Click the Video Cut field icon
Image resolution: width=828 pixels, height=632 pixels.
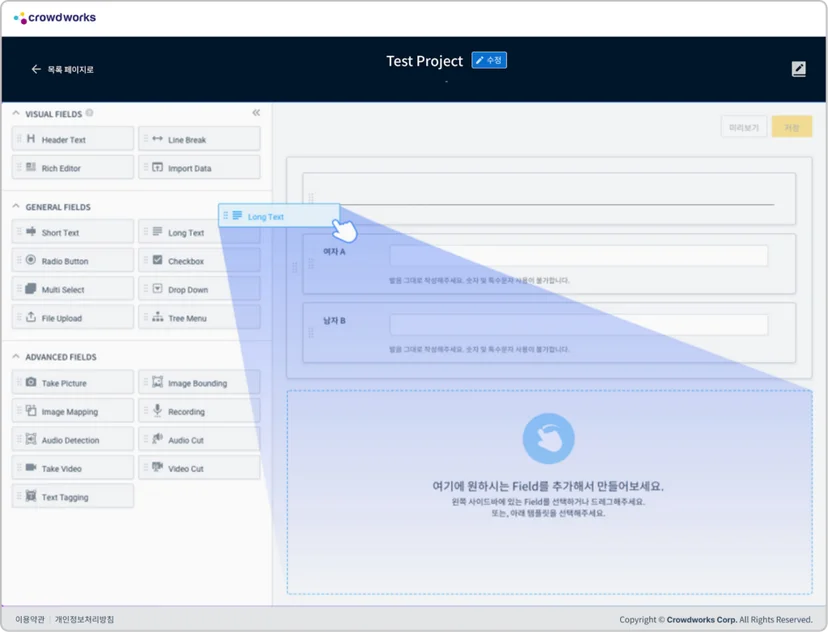point(157,467)
